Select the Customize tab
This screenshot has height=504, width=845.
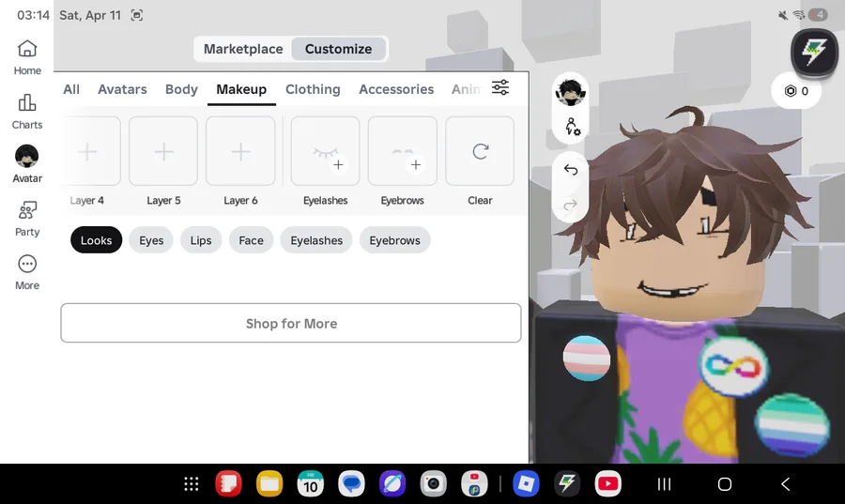[x=338, y=49]
